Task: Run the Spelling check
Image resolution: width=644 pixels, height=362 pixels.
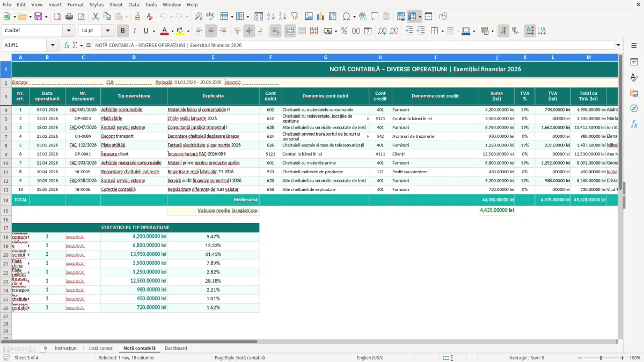Action: click(x=210, y=17)
